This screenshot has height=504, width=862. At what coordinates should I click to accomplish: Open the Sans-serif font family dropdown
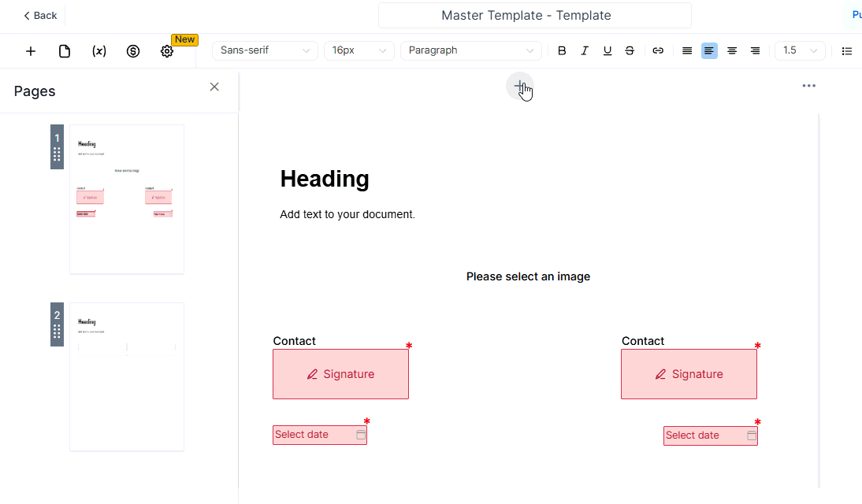(x=265, y=50)
